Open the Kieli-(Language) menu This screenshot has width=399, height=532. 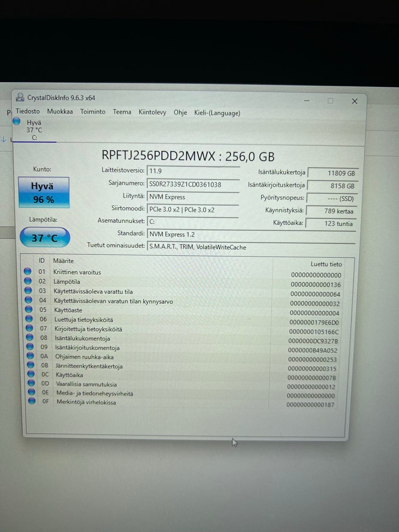217,113
